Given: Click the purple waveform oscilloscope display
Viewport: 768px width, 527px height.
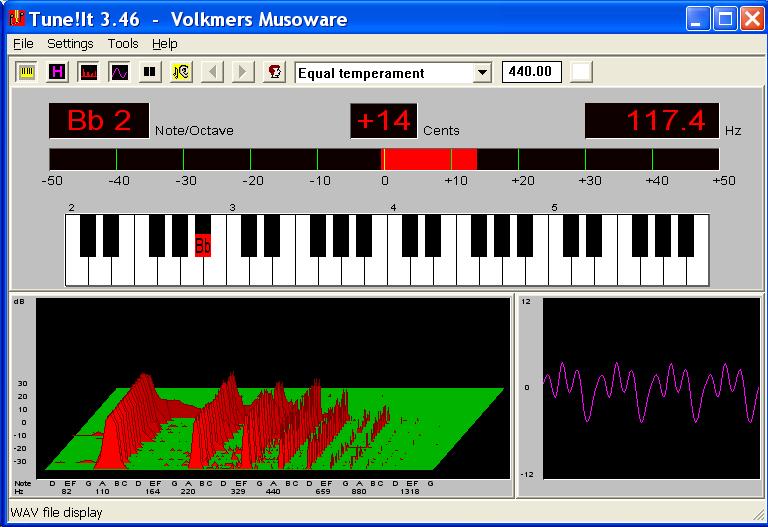Looking at the screenshot, I should [651, 388].
